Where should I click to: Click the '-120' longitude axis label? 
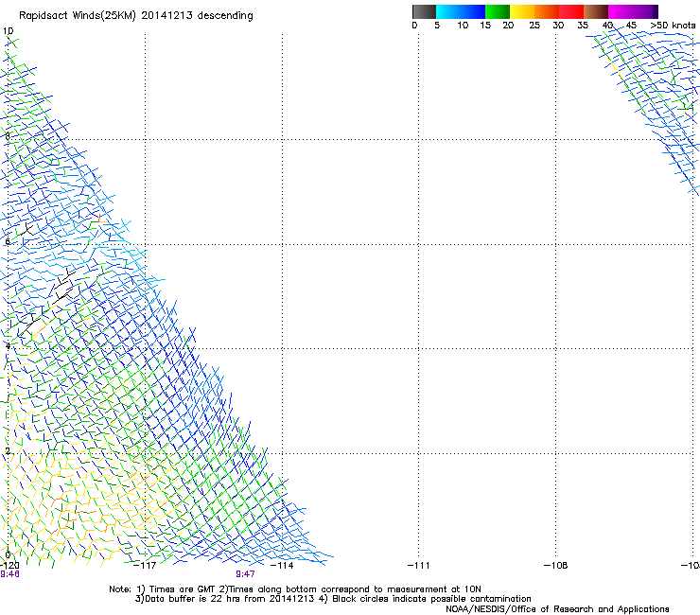[x=9, y=566]
